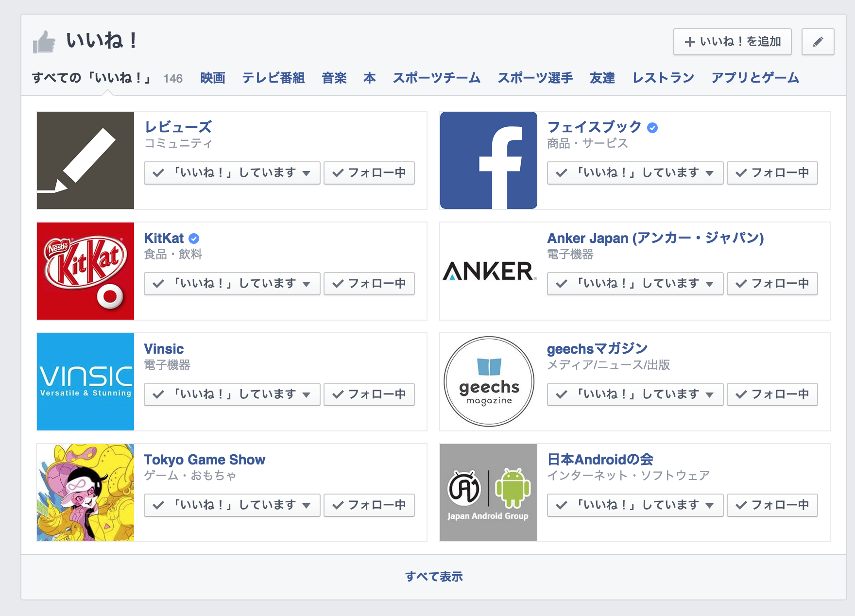Image resolution: width=855 pixels, height=616 pixels.
Task: Switch to the 本 tab
Action: pyautogui.click(x=370, y=78)
